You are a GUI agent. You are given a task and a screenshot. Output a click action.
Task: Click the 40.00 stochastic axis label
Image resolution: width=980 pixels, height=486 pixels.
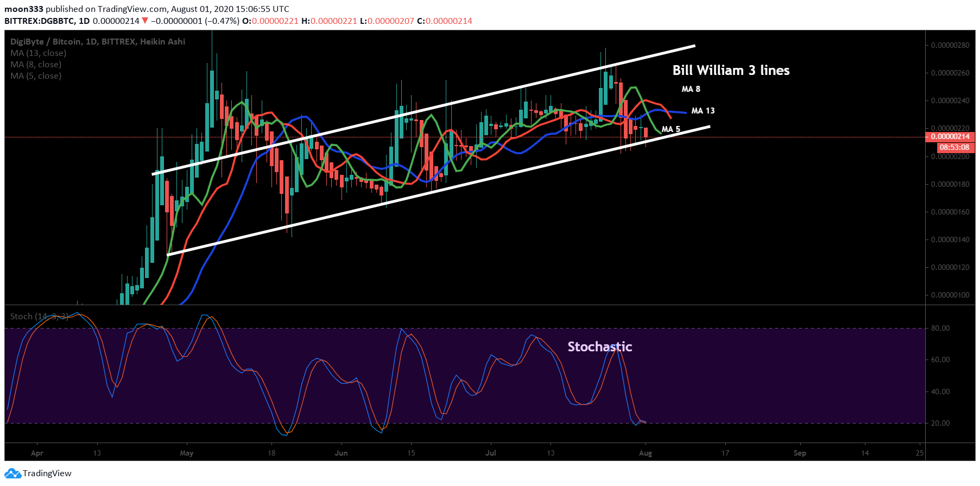click(940, 392)
